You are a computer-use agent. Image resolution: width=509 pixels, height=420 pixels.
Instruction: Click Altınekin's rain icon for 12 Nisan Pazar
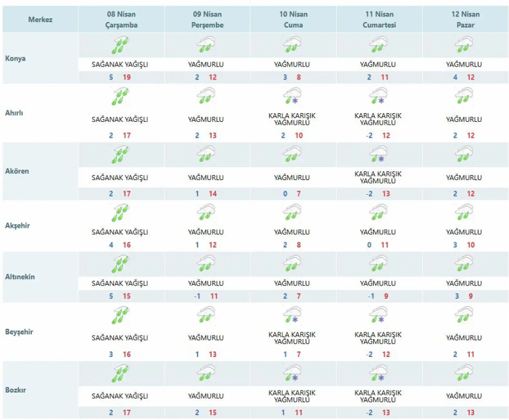(464, 263)
